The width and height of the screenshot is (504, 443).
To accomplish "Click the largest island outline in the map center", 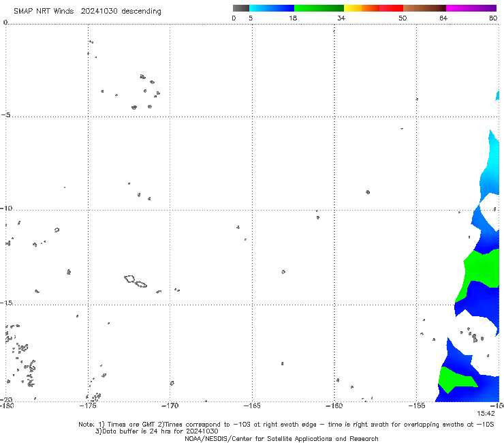I will [x=129, y=279].
